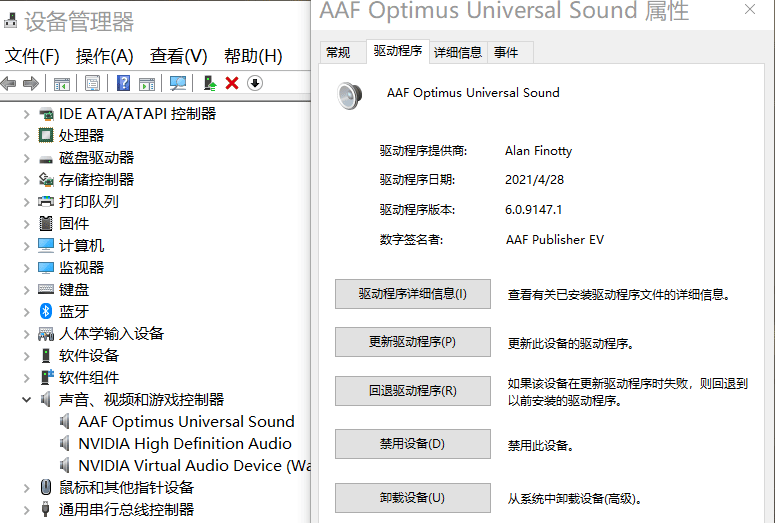Click the IDE ATA/ATAPI controller icon
Viewport: 777px width, 523px height.
(x=46, y=114)
